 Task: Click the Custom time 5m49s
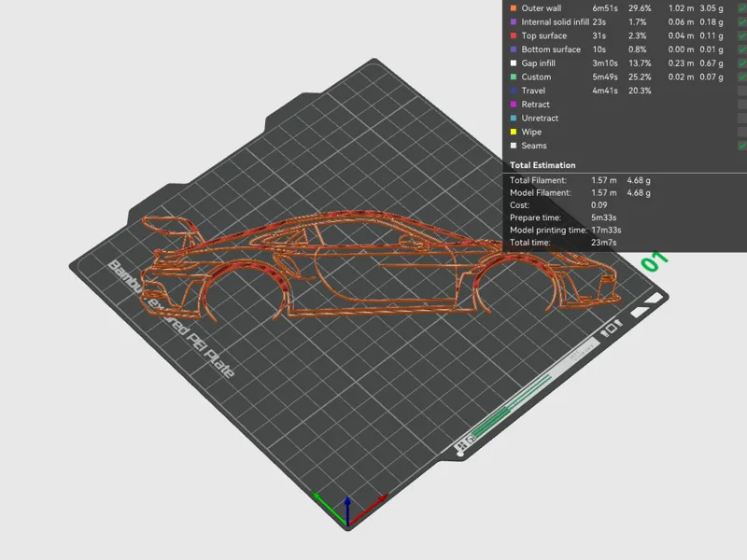[605, 77]
